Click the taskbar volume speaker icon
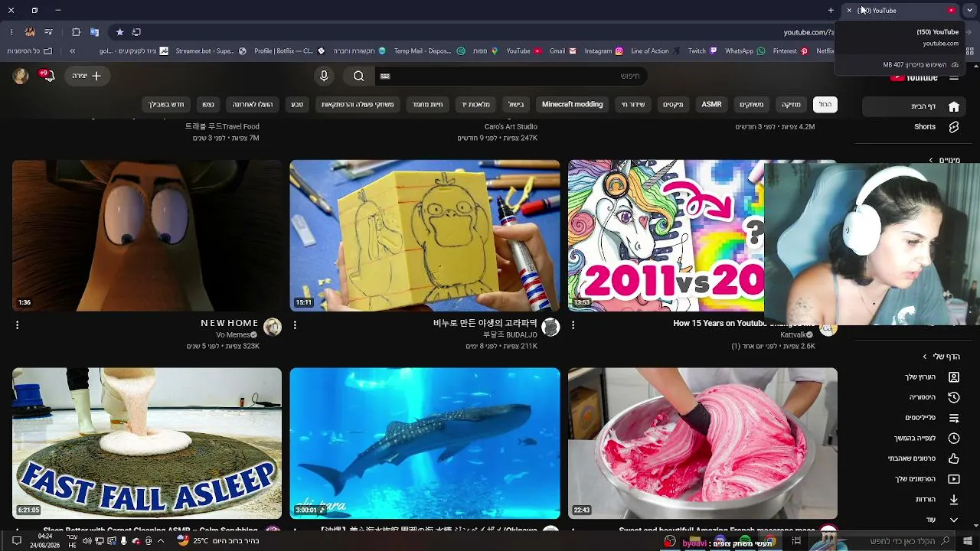Screen dimensions: 980x551 click(x=87, y=541)
